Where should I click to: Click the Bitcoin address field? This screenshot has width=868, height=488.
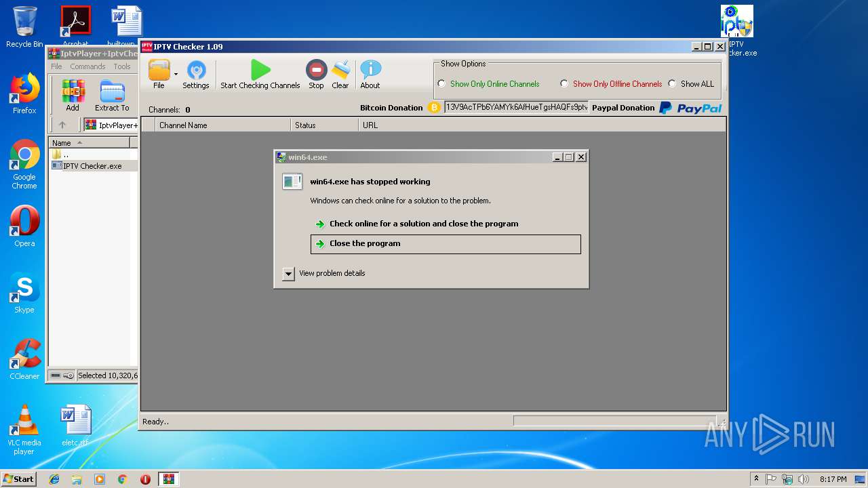point(517,107)
